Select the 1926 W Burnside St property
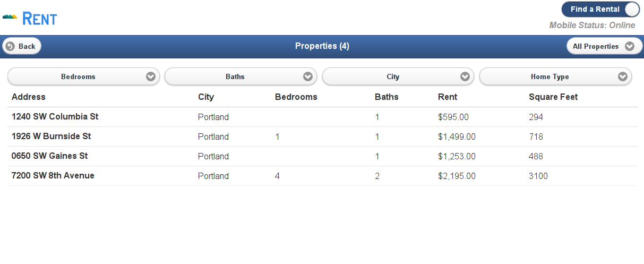The image size is (644, 264). pos(322,137)
